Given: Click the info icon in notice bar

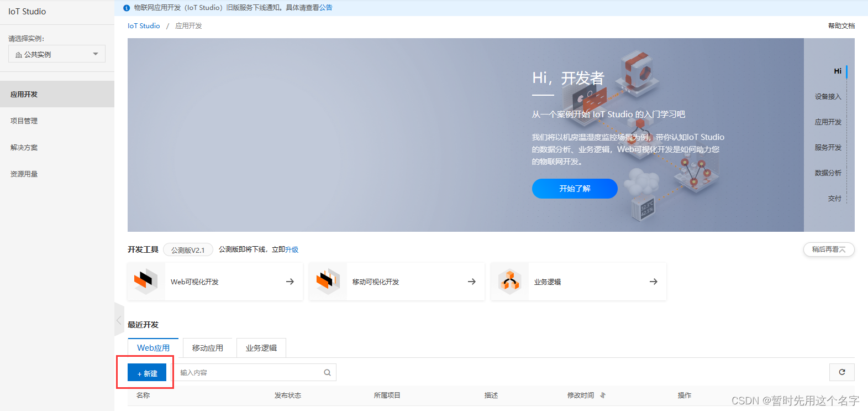Looking at the screenshot, I should pyautogui.click(x=127, y=8).
